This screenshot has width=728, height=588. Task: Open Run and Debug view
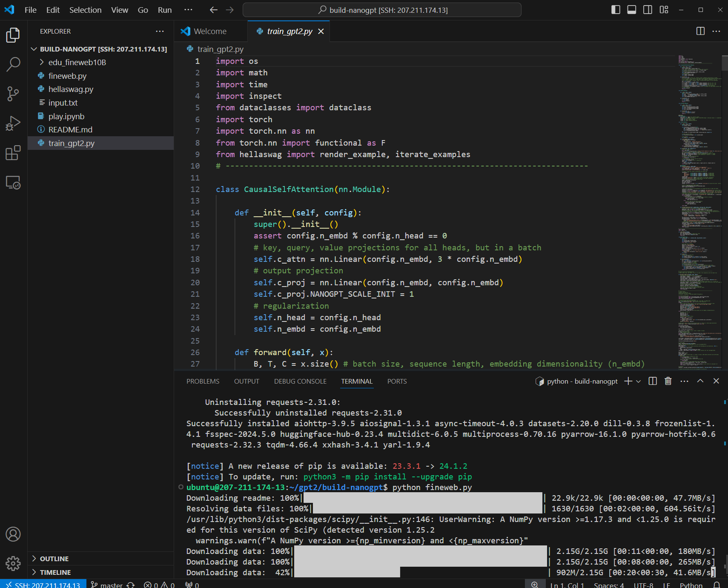click(13, 123)
